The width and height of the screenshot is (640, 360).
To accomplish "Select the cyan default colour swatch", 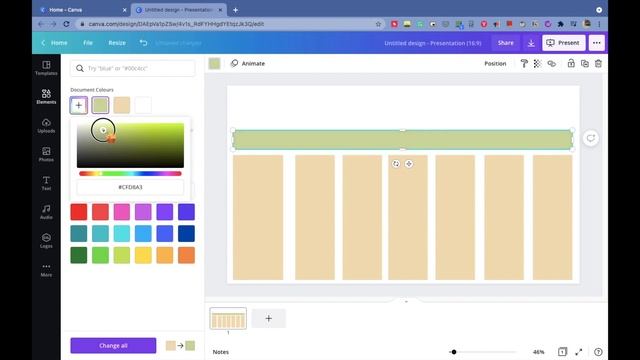I will pyautogui.click(x=122, y=233).
